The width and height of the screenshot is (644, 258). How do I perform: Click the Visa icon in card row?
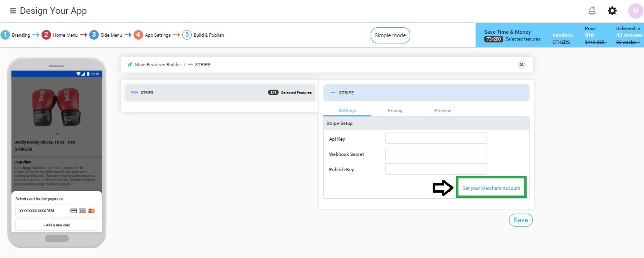point(83,210)
